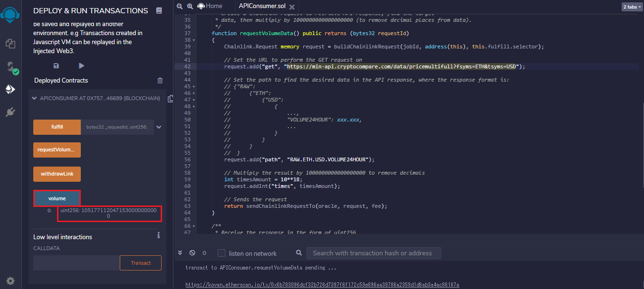The width and height of the screenshot is (644, 289).
Task: Call the requestVolumeData function button
Action: [57, 150]
